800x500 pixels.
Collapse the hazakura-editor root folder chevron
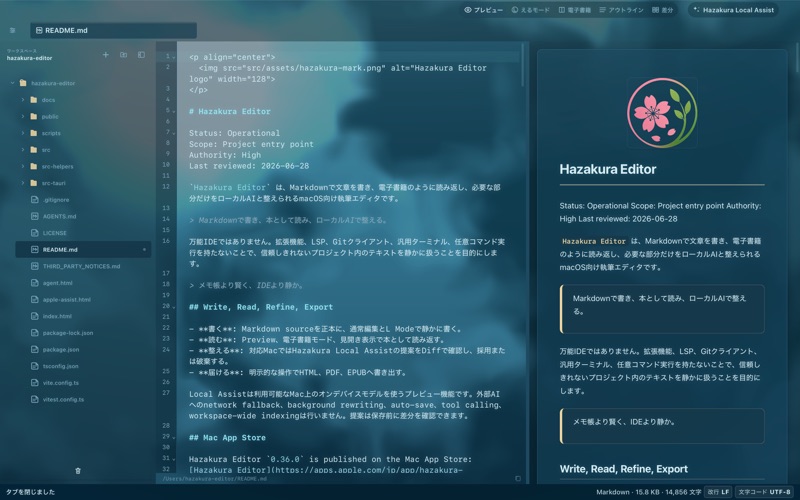[x=12, y=83]
